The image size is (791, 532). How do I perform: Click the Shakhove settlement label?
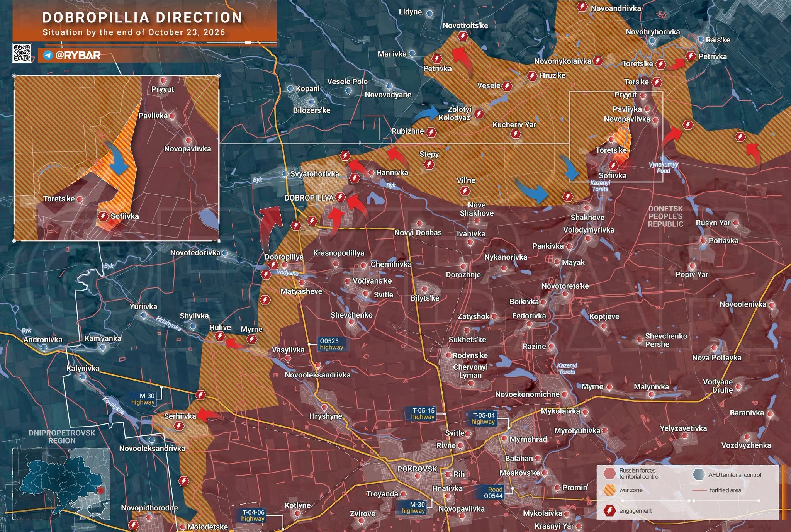click(x=587, y=218)
